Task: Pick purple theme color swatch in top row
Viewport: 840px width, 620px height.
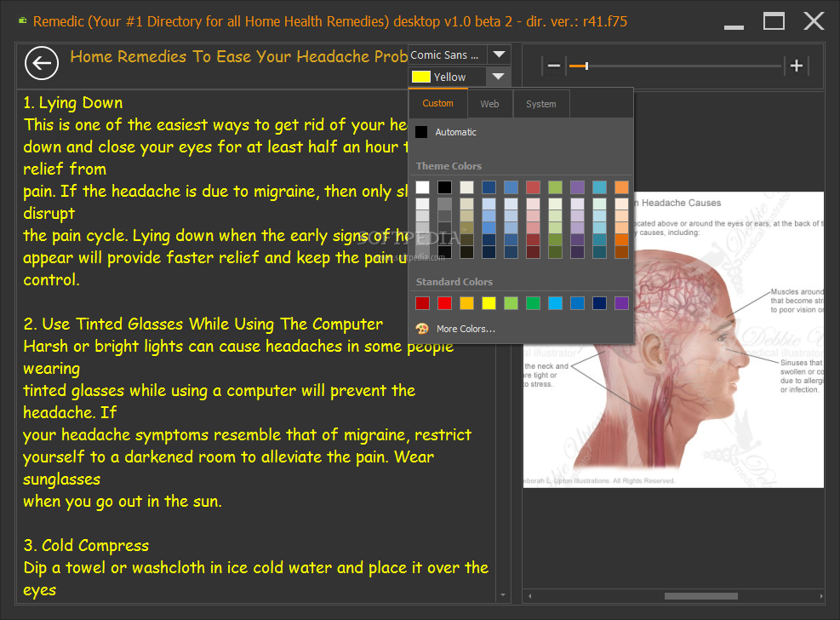Action: click(x=578, y=187)
